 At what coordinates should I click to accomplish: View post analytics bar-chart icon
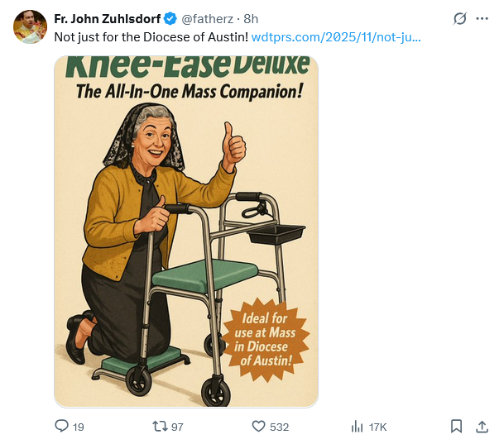pyautogui.click(x=358, y=427)
